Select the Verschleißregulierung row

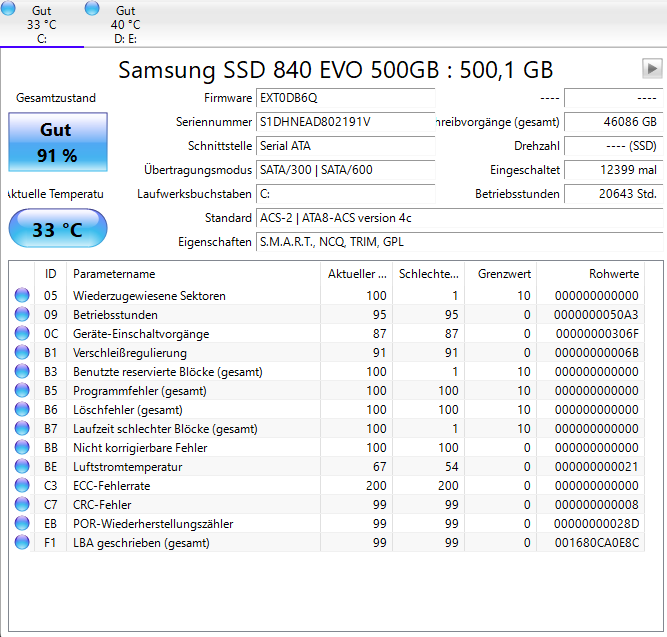[x=327, y=352]
